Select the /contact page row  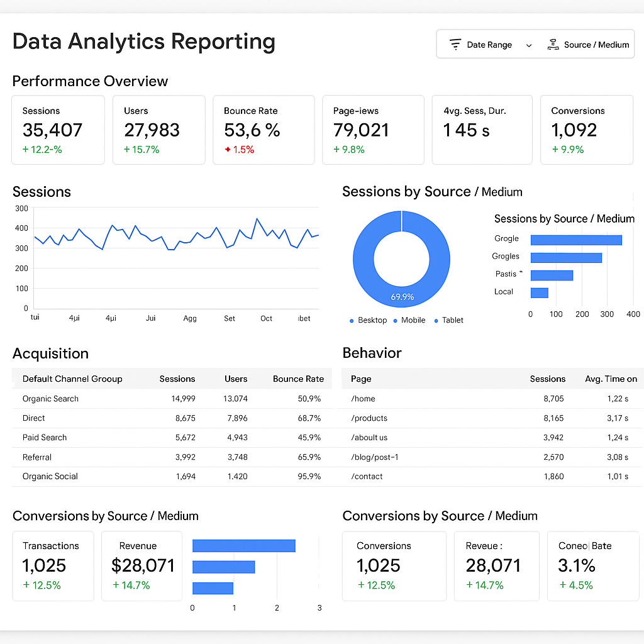pos(492,477)
